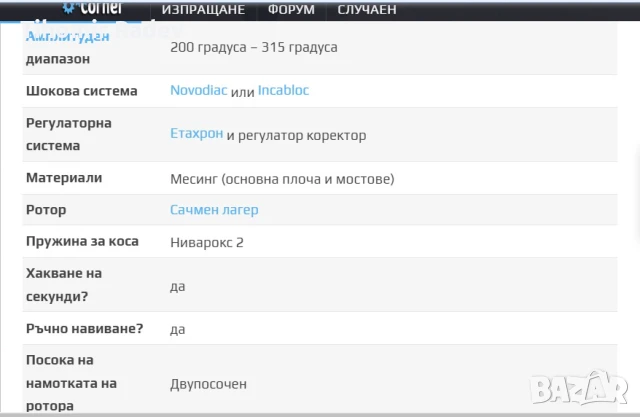The width and height of the screenshot is (640, 417).
Task: Select the Ниварокс 2 value text
Action: 207,242
